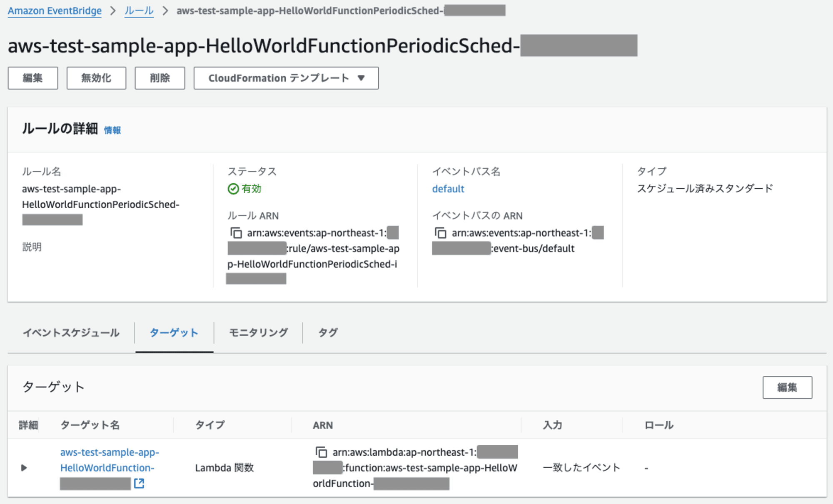
Task: Click the ARN column header
Action: click(x=323, y=425)
